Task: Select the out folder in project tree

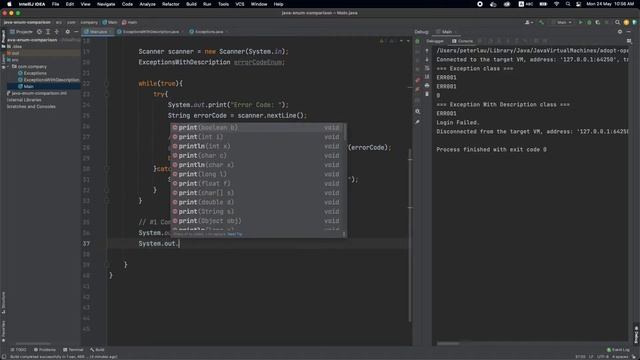Action: [15, 53]
